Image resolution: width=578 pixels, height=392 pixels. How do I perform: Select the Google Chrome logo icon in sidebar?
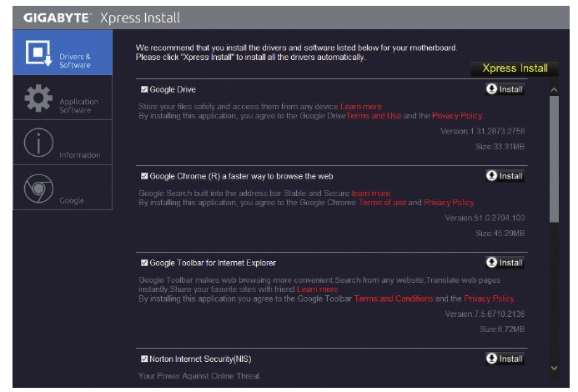pos(36,188)
